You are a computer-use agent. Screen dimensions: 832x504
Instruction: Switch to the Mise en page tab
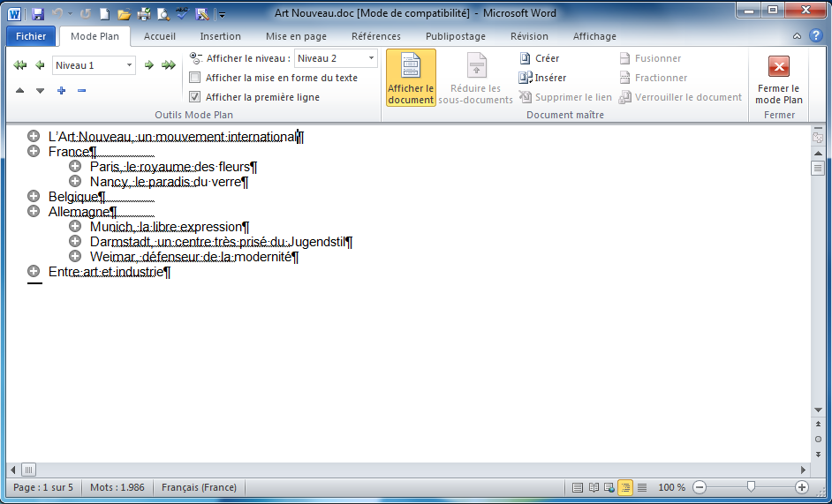(296, 36)
